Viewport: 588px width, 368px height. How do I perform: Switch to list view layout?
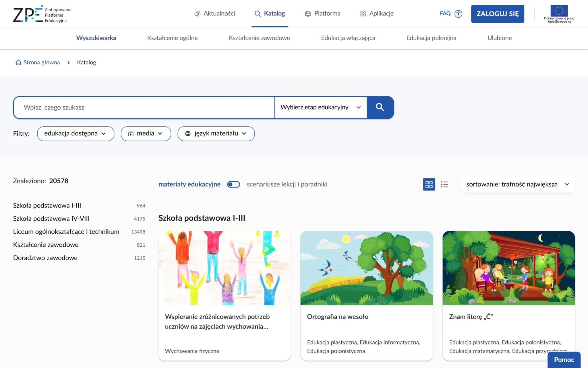pos(444,184)
